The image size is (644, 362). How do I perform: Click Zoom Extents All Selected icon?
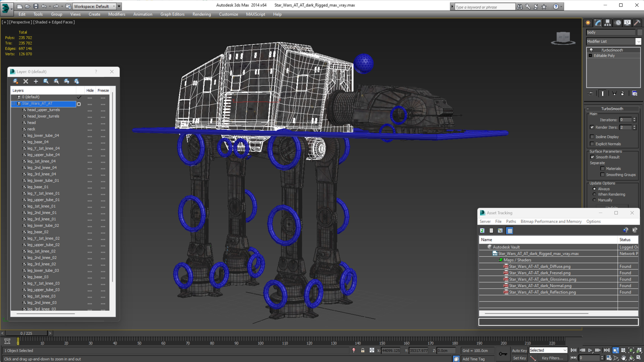coord(639,350)
